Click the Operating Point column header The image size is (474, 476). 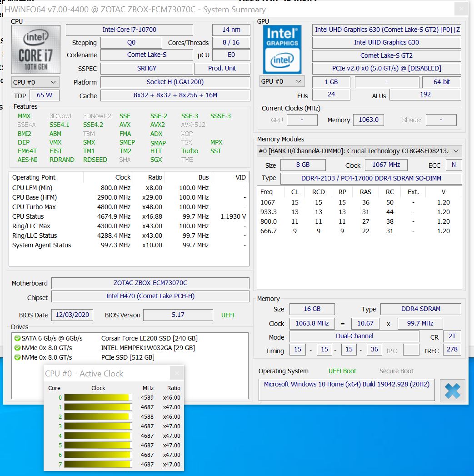tap(46, 177)
